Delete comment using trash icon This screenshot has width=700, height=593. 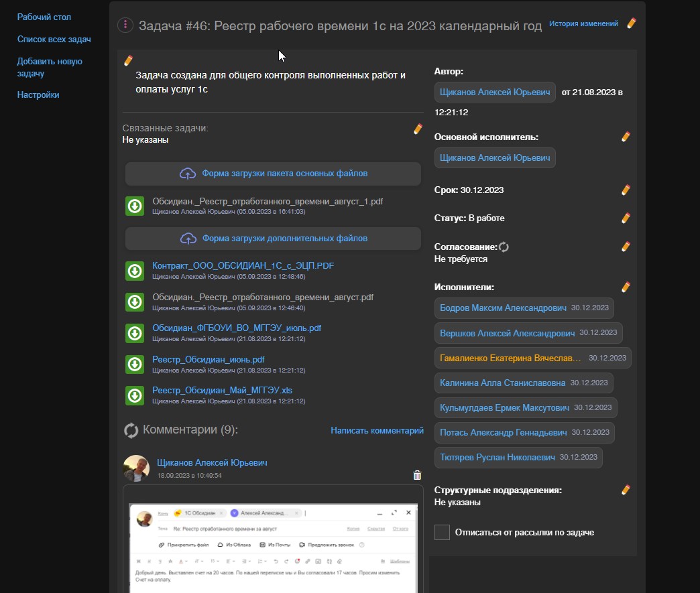(x=417, y=475)
